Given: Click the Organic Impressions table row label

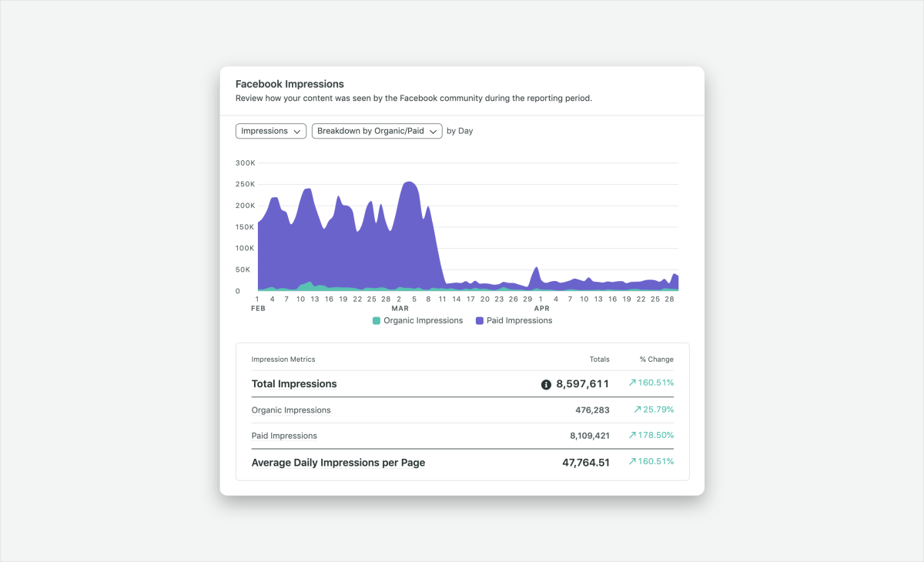Looking at the screenshot, I should (x=291, y=410).
